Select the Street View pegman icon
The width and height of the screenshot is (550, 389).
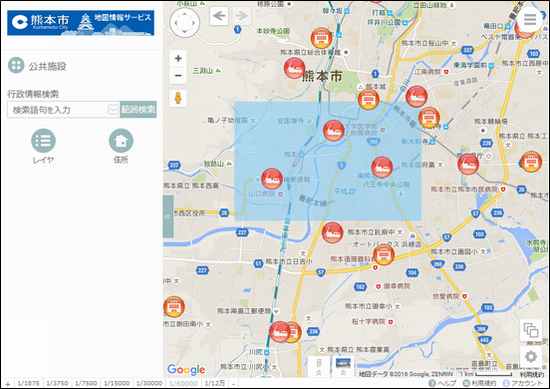[x=178, y=98]
